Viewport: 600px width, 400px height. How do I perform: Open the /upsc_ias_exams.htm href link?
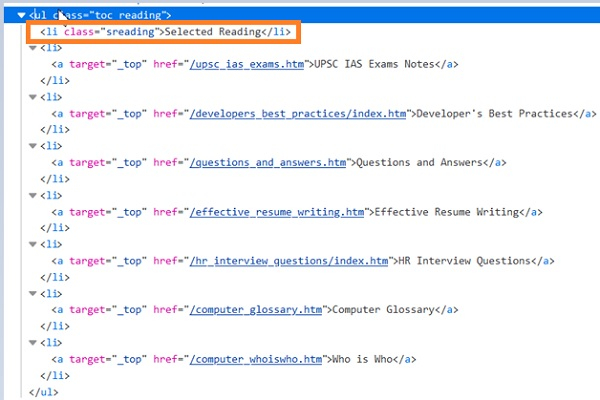pos(247,64)
